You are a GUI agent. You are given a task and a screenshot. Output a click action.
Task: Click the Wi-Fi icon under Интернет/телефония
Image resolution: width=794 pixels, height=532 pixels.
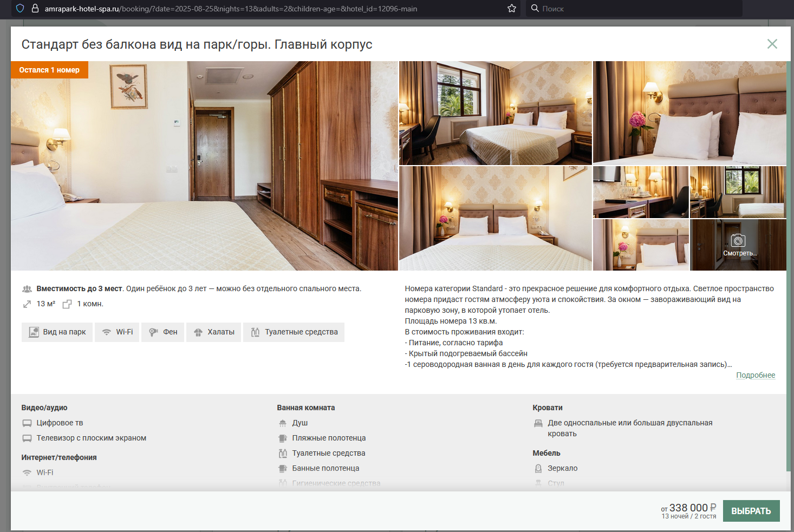27,473
